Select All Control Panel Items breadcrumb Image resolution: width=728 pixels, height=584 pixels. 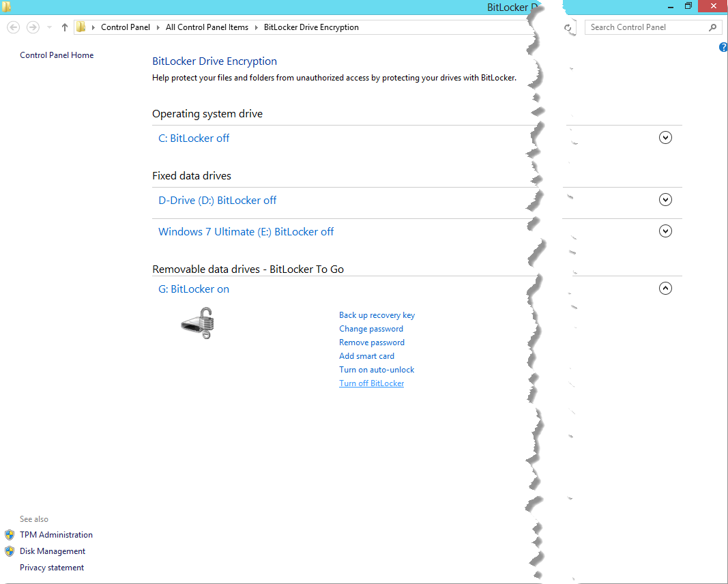pyautogui.click(x=207, y=27)
